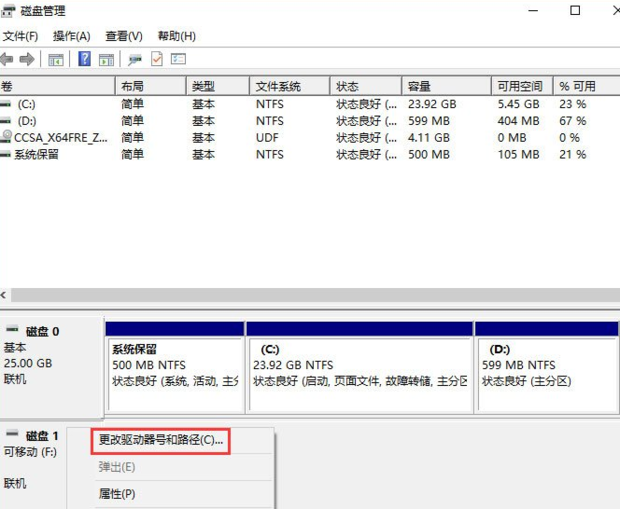Open the blue question mark Help icon
Screen dimensions: 620x509
click(x=84, y=59)
